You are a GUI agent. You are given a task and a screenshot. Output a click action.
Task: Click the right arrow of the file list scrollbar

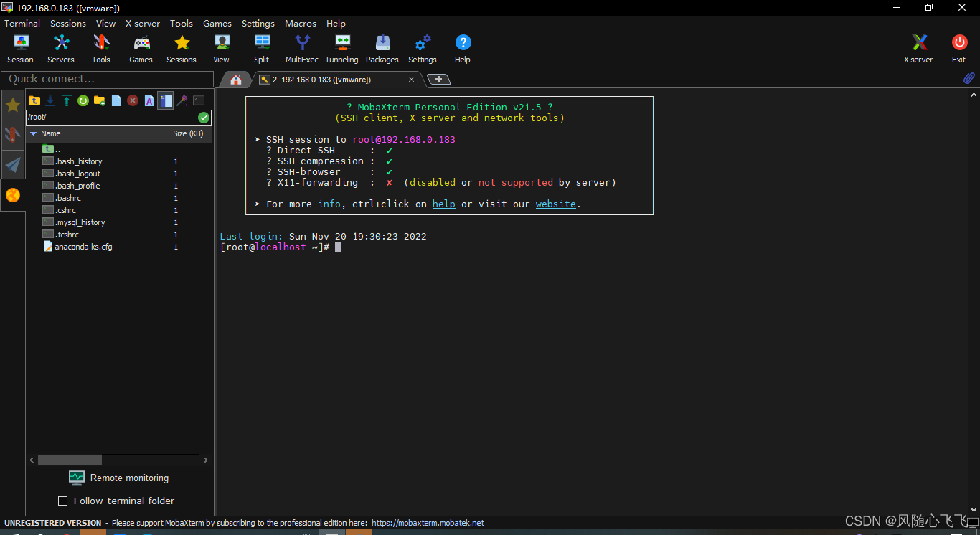click(x=206, y=460)
